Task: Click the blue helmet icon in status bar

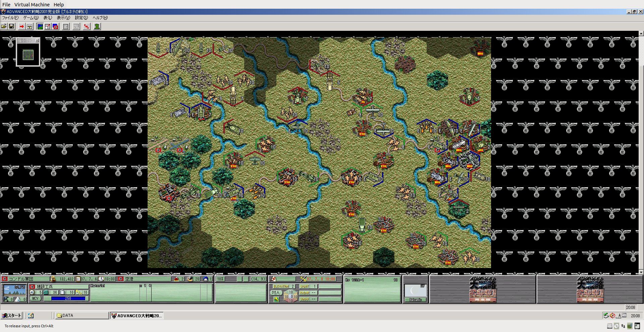Action: point(206,279)
